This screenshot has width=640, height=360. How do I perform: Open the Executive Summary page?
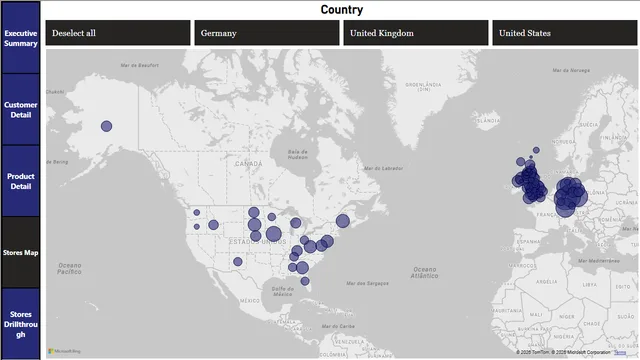click(20, 38)
